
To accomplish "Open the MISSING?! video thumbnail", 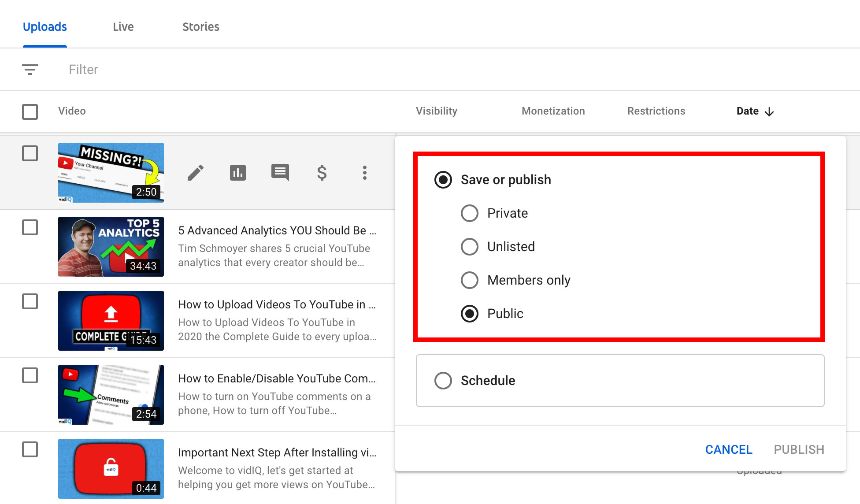I will [x=111, y=173].
